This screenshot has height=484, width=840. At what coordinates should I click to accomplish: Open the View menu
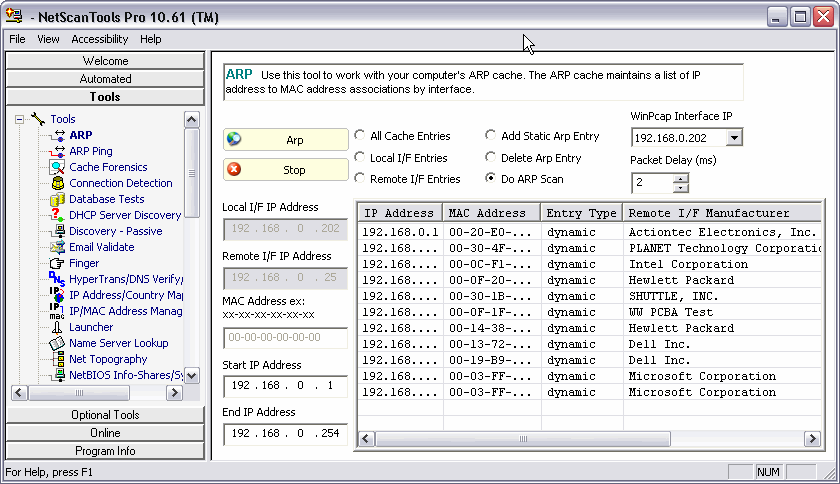[48, 39]
